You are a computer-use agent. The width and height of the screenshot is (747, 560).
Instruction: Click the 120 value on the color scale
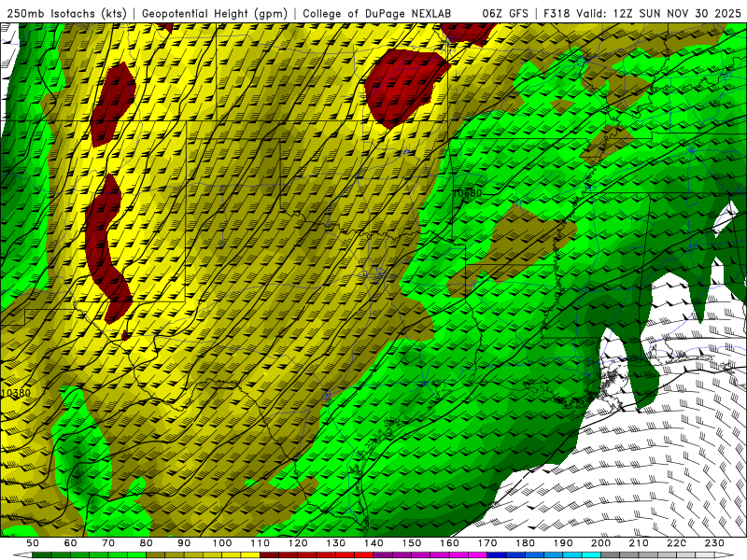point(298,543)
